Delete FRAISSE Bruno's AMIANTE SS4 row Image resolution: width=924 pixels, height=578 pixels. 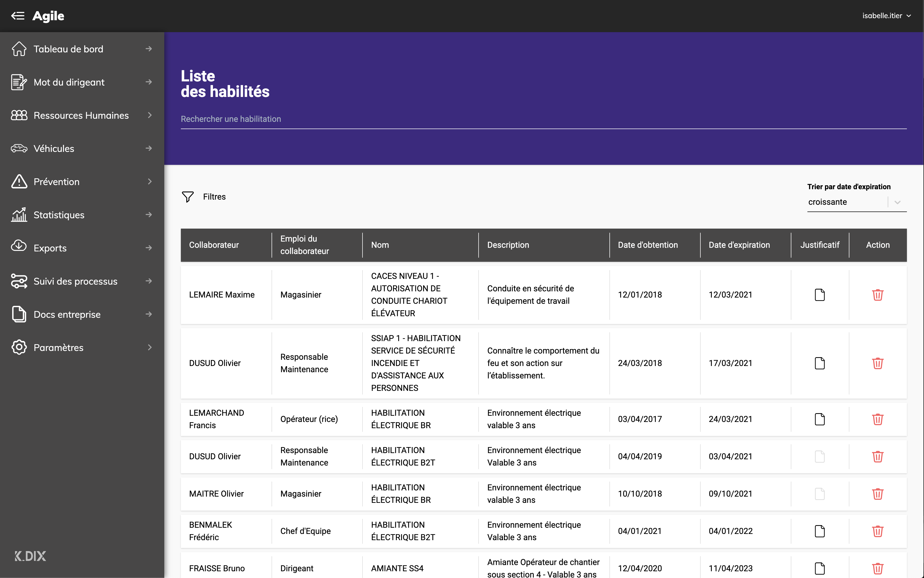[x=878, y=568]
